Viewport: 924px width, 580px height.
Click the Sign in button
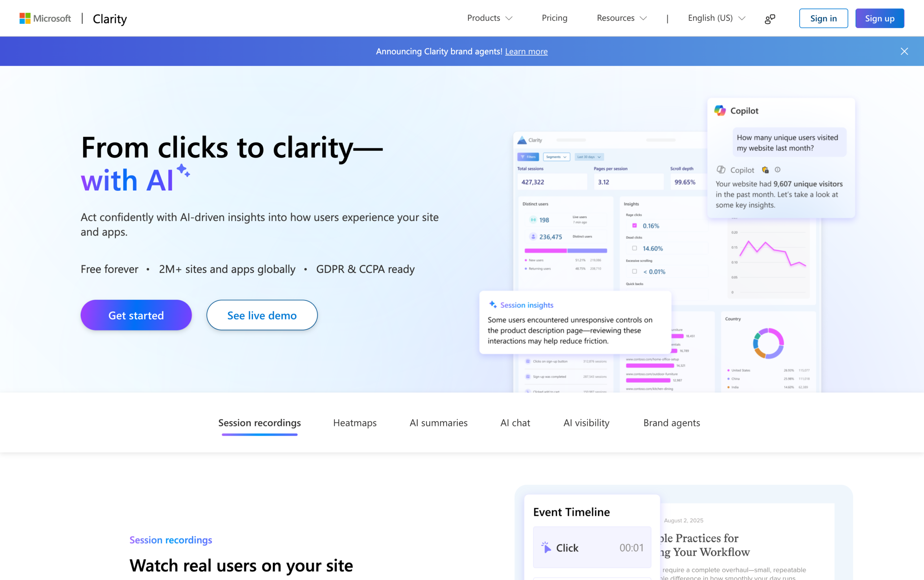[823, 18]
